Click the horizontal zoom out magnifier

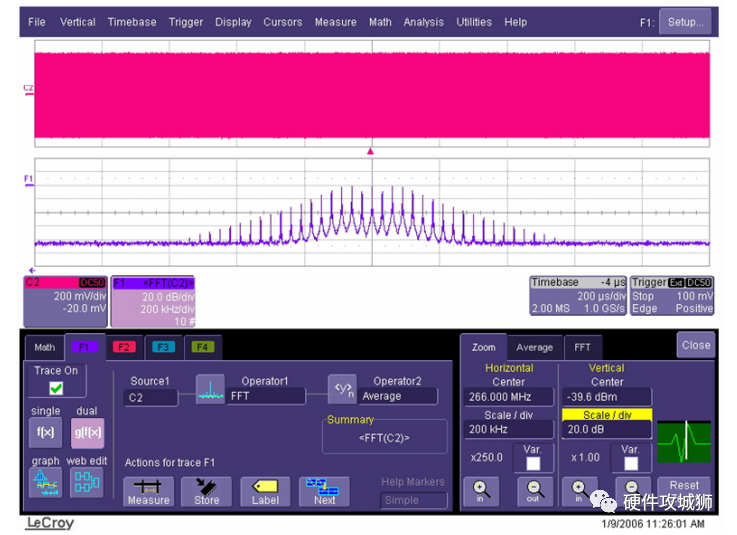[533, 490]
